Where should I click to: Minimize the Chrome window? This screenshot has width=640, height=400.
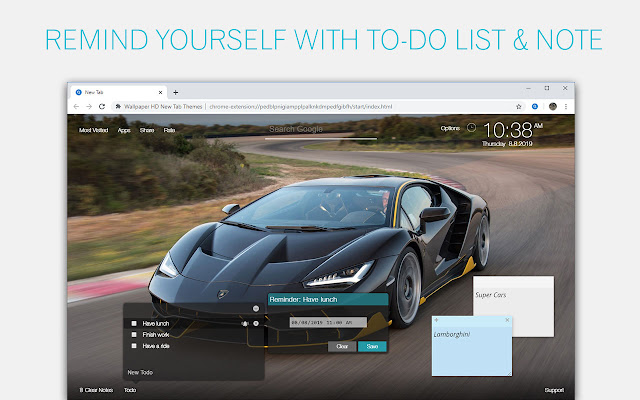528,88
